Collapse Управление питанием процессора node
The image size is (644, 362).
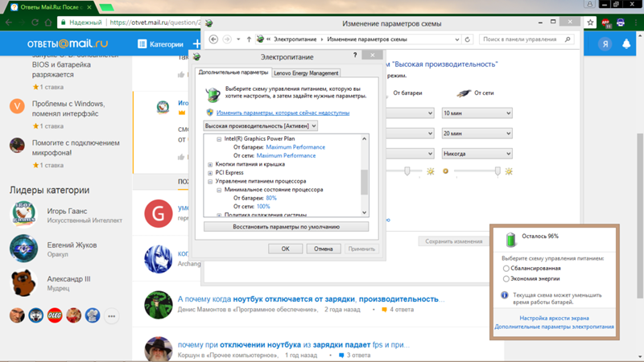[210, 182]
